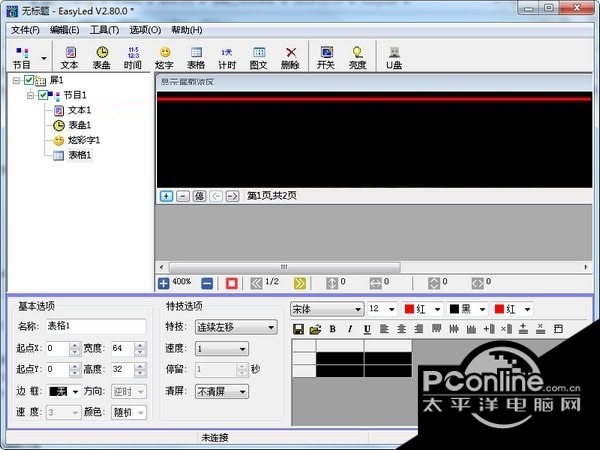
Task: Click the right arrow page button under preview
Action: tap(232, 196)
